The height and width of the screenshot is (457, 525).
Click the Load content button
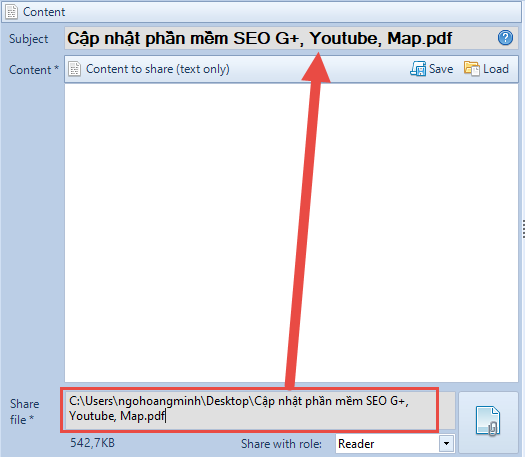coord(486,69)
